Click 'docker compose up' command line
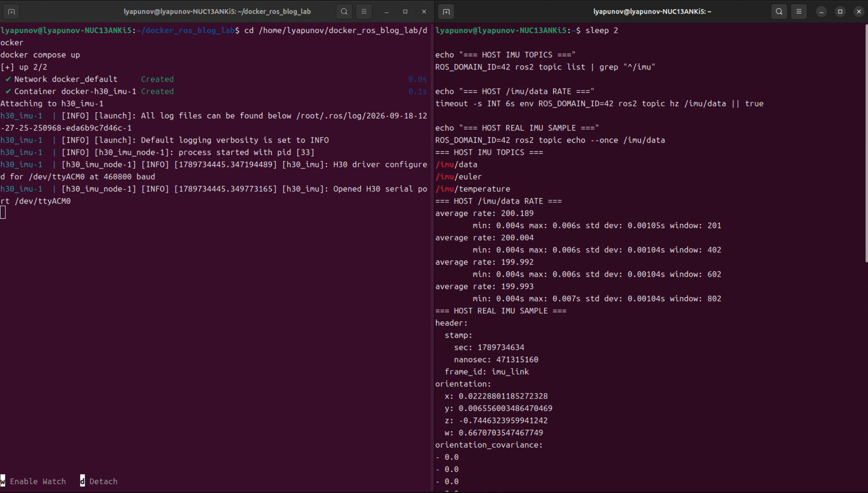This screenshot has width=868, height=493. click(40, 55)
